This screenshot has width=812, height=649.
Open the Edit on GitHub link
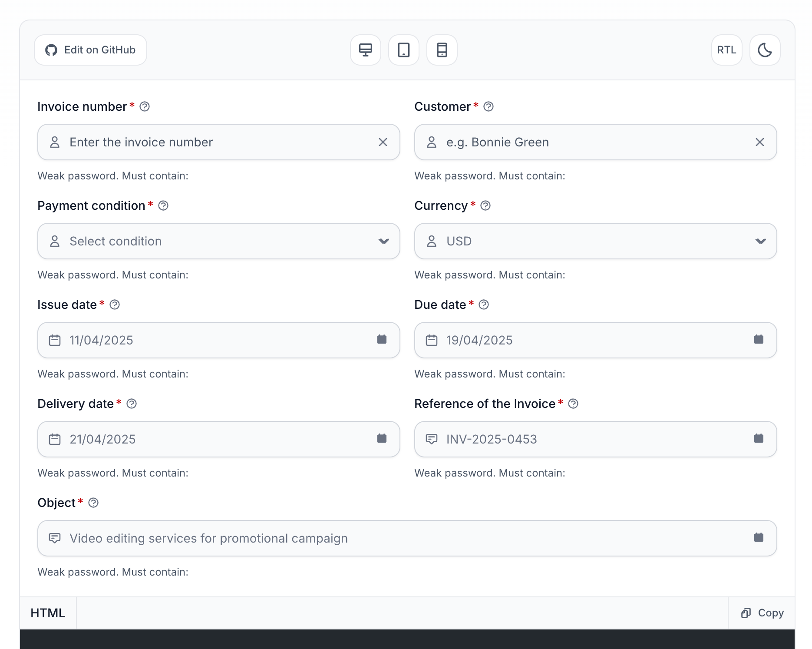[91, 50]
